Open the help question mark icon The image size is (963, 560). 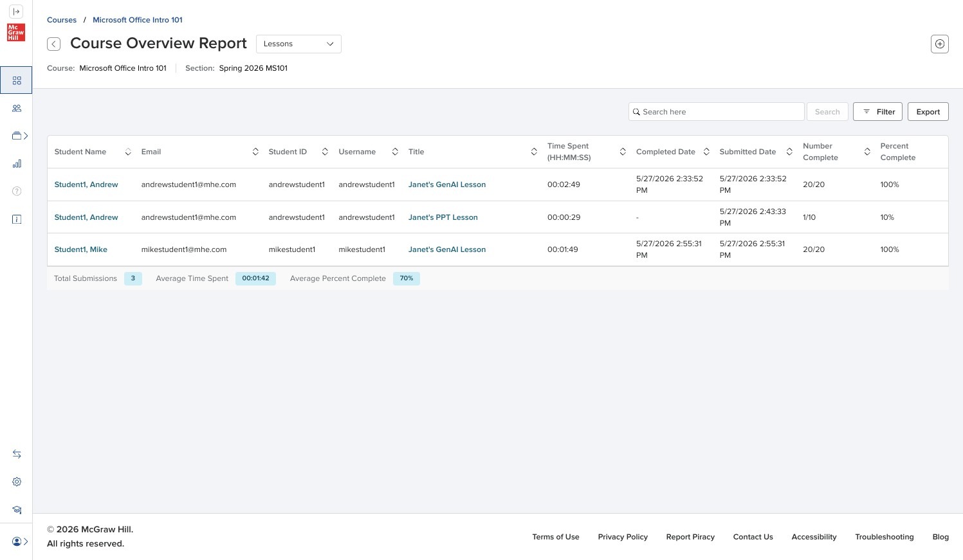click(17, 191)
